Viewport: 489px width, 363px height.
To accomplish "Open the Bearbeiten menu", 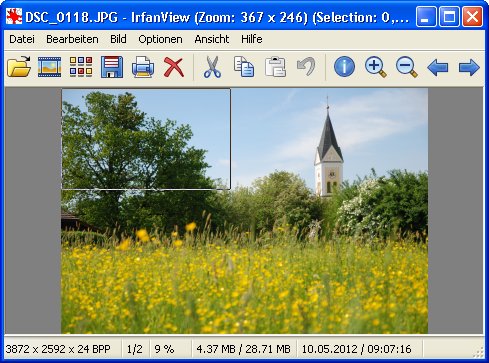I will point(72,39).
